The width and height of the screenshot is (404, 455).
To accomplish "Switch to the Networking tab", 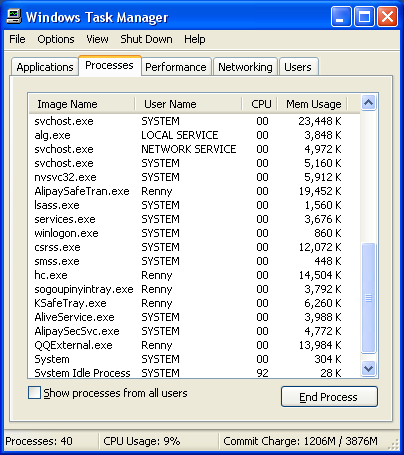I will (x=245, y=67).
